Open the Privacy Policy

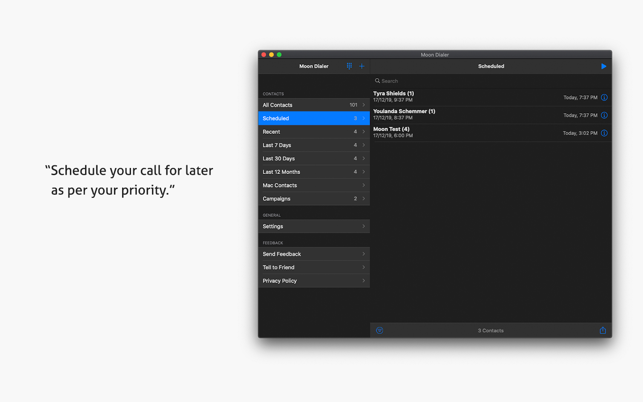click(314, 281)
